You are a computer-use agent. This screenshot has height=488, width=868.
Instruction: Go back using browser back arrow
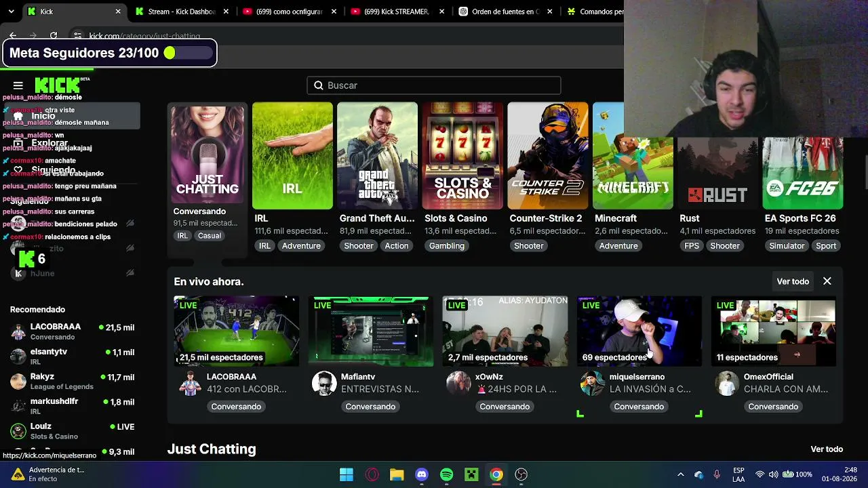(x=13, y=35)
